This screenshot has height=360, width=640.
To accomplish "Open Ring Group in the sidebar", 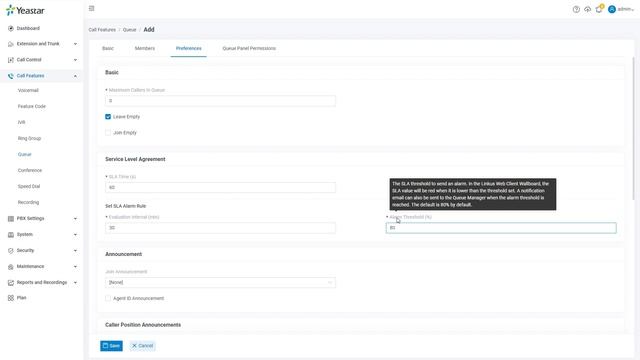I will tap(29, 138).
